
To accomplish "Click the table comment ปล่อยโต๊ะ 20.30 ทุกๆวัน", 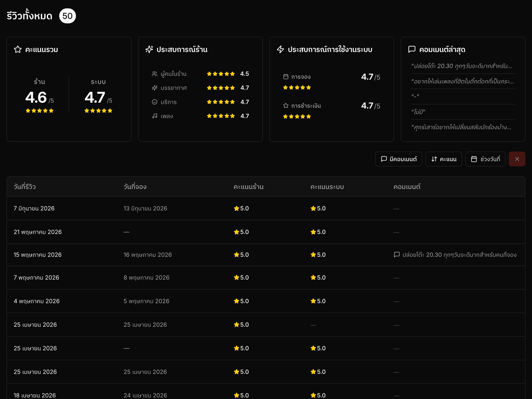I will tap(459, 255).
